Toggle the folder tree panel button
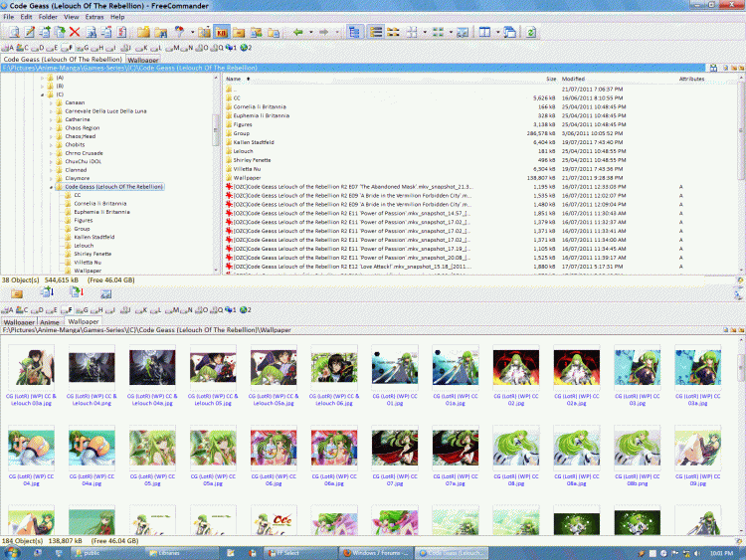Screen dimensions: 746x560 (354, 32)
